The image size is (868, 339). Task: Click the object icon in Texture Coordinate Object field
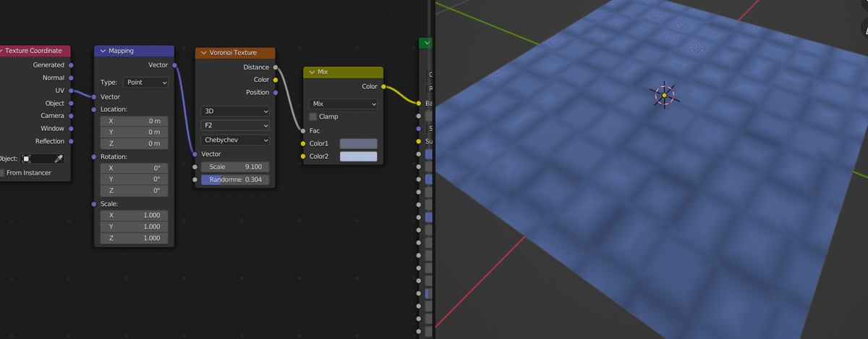click(26, 159)
